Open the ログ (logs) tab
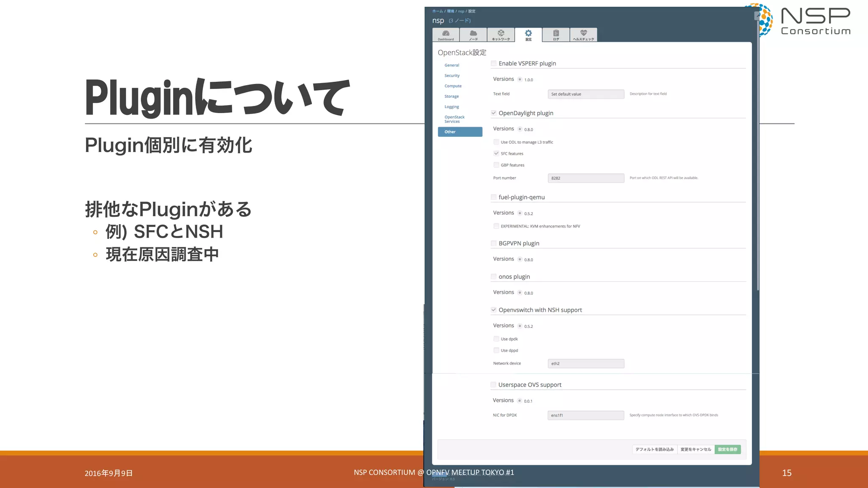 [556, 35]
